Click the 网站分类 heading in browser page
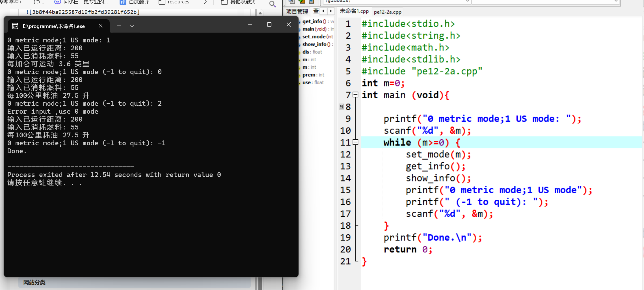 click(34, 282)
